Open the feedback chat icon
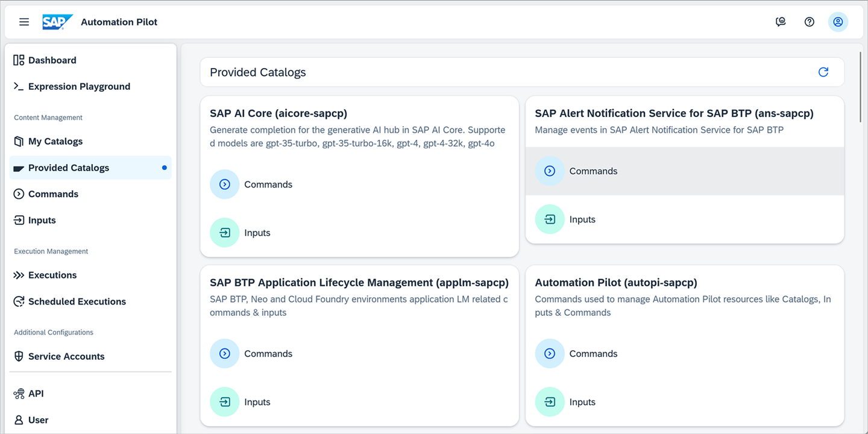The width and height of the screenshot is (868, 434). click(781, 22)
